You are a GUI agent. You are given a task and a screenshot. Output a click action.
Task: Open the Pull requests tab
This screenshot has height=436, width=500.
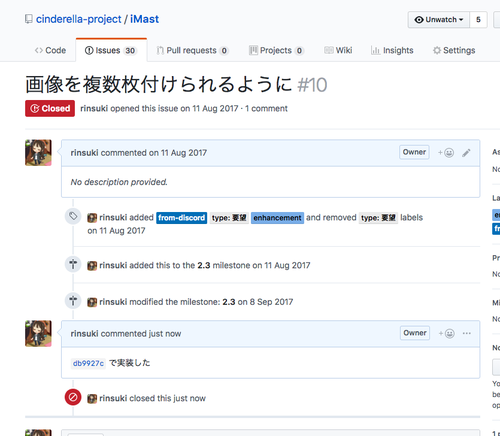coord(192,50)
